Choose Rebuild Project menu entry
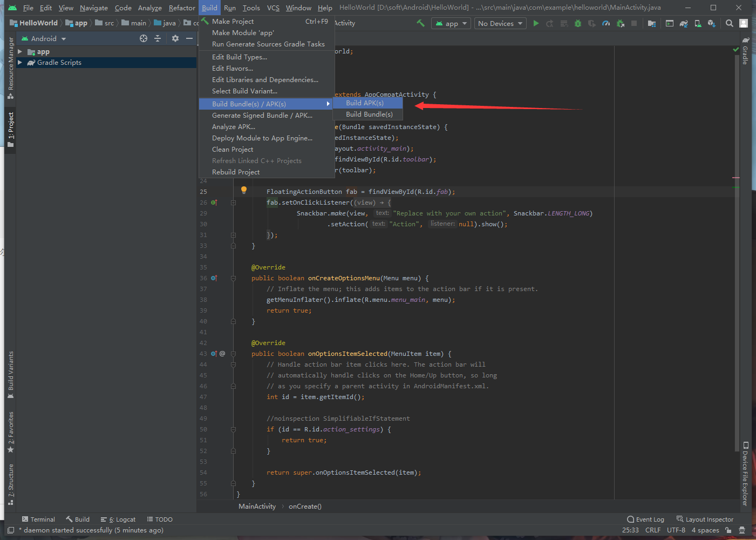This screenshot has height=540, width=756. [x=236, y=172]
